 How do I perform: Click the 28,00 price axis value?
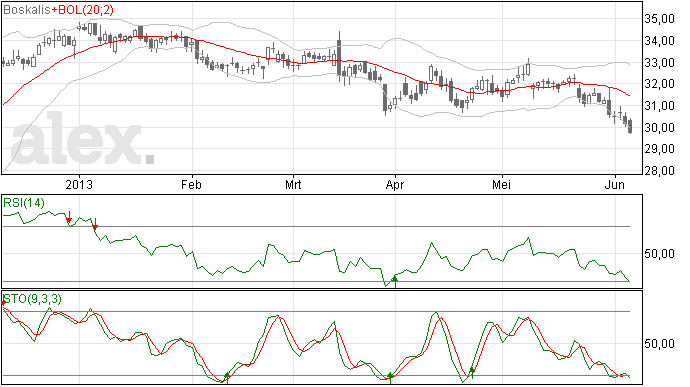[659, 171]
